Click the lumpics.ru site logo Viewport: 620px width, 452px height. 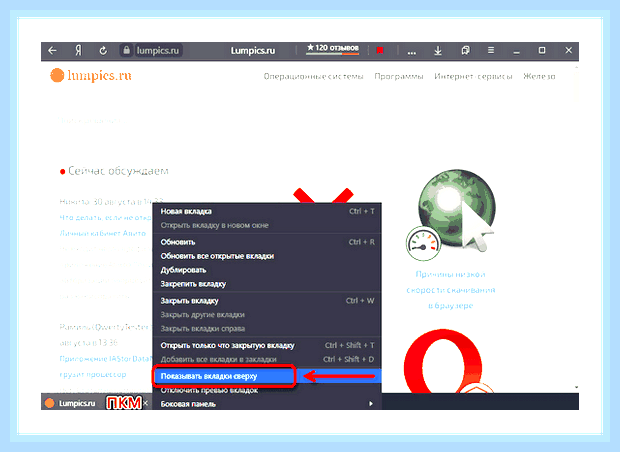click(91, 76)
